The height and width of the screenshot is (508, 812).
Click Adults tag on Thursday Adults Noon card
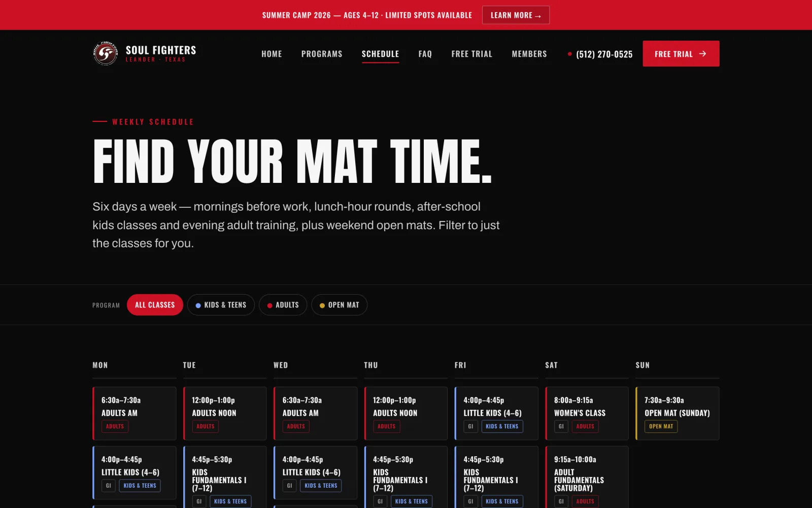[x=386, y=426]
